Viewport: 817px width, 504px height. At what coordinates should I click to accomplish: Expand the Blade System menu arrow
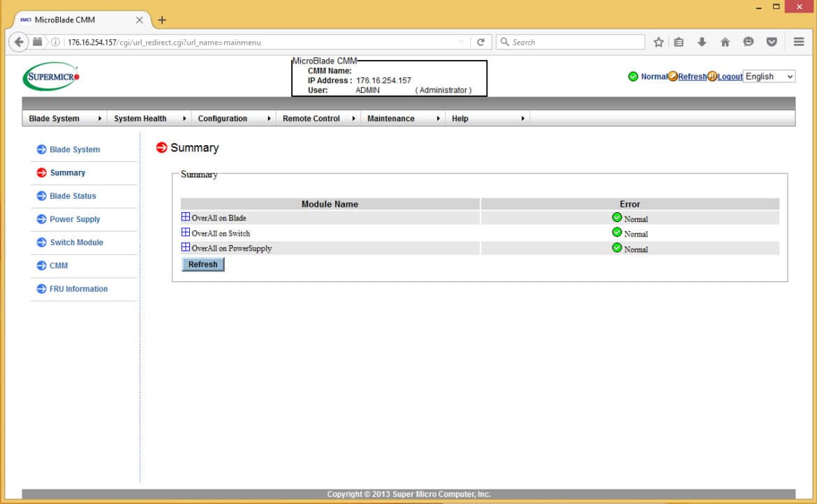100,119
